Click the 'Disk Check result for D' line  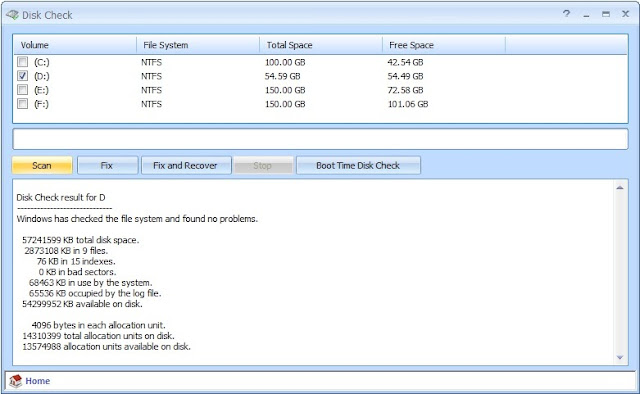click(61, 198)
